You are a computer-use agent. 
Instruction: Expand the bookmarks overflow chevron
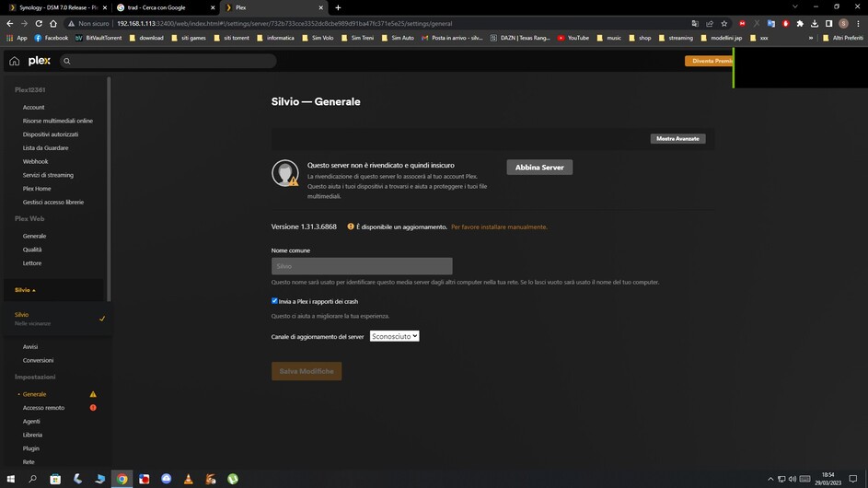point(810,38)
